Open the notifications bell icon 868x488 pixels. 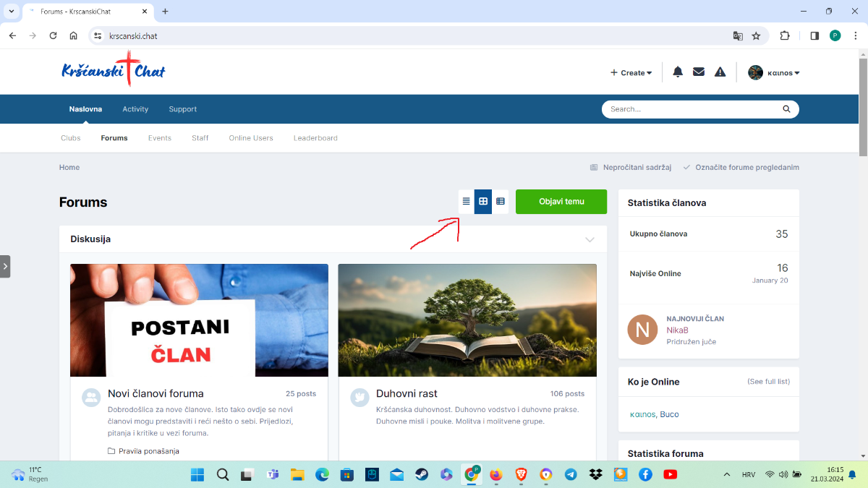(678, 72)
